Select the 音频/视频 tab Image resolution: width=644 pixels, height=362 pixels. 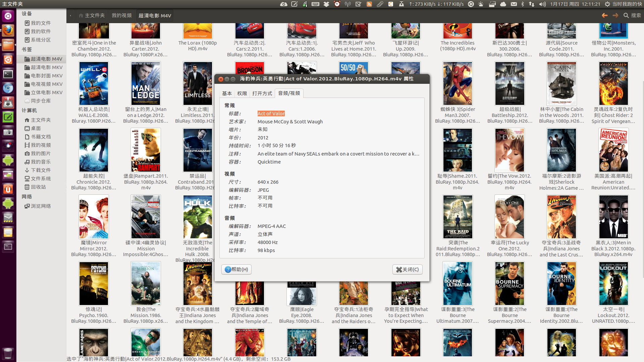pos(289,93)
